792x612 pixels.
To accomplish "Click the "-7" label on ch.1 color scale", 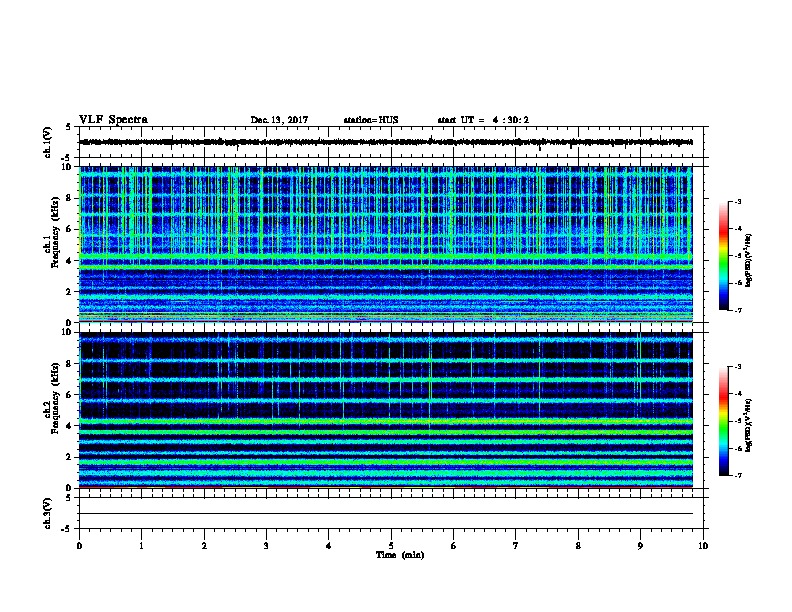I will click(737, 310).
